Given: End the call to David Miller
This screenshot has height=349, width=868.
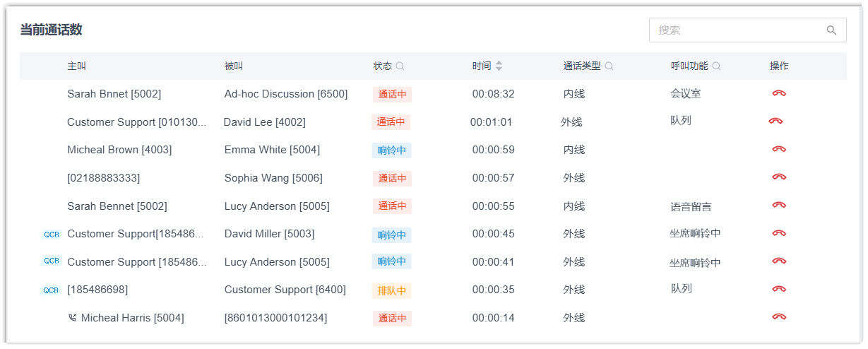Looking at the screenshot, I should pyautogui.click(x=779, y=233).
